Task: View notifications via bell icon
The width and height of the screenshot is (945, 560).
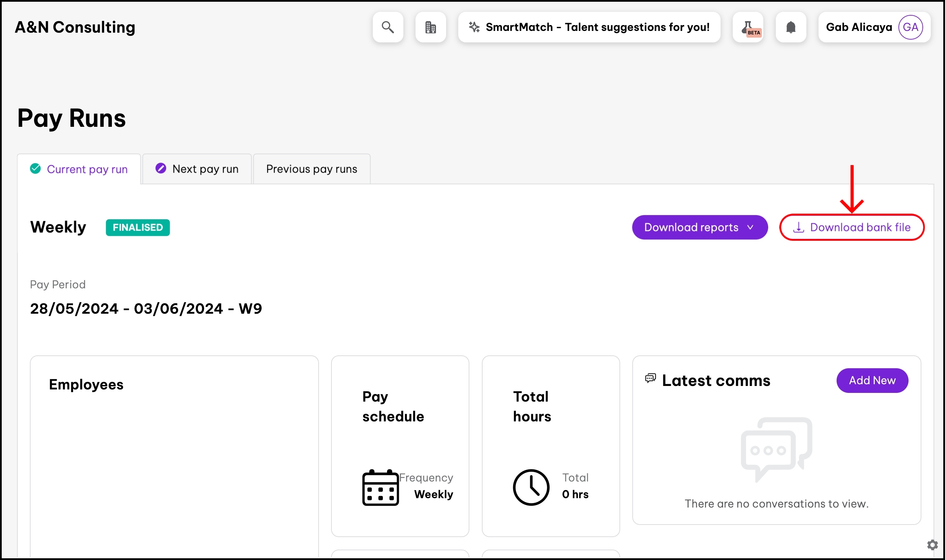Action: pos(791,27)
